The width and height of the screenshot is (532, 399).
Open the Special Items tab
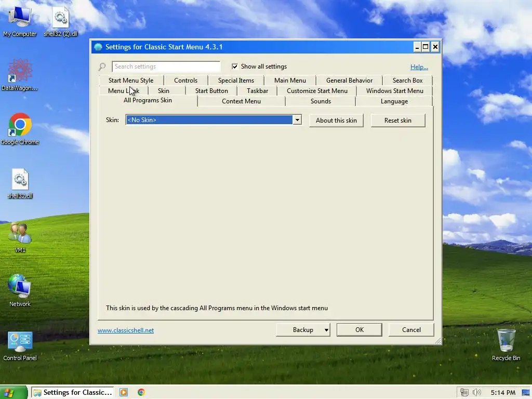[236, 81]
